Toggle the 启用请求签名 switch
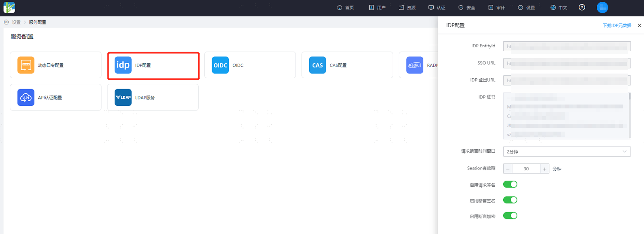This screenshot has width=644, height=234. 510,184
